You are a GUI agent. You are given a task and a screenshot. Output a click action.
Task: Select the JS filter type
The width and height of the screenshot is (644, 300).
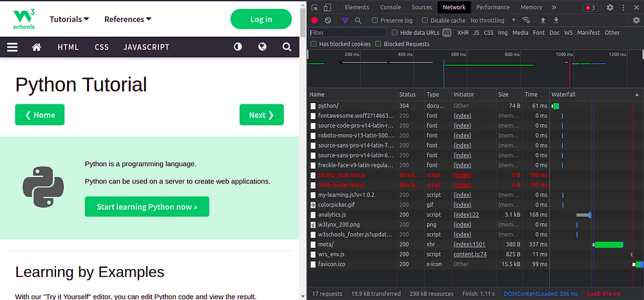[x=476, y=32]
